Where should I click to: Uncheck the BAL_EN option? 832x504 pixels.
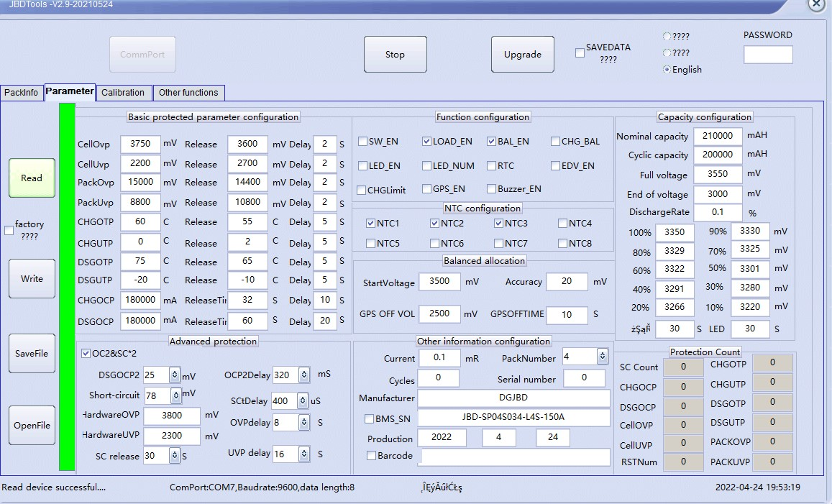[492, 142]
